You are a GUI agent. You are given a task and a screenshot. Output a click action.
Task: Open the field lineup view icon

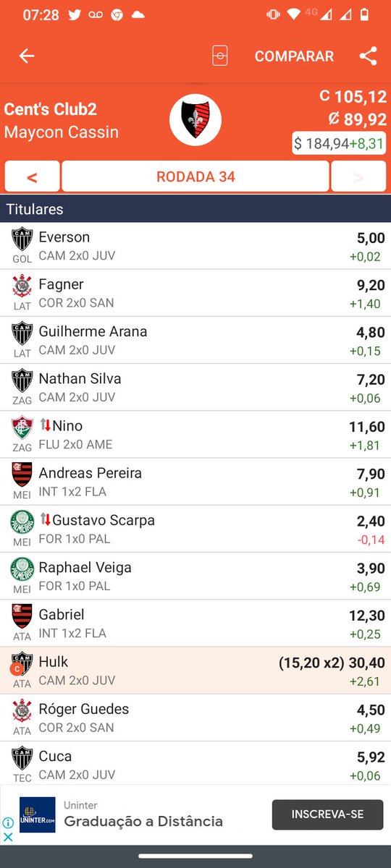(x=219, y=56)
